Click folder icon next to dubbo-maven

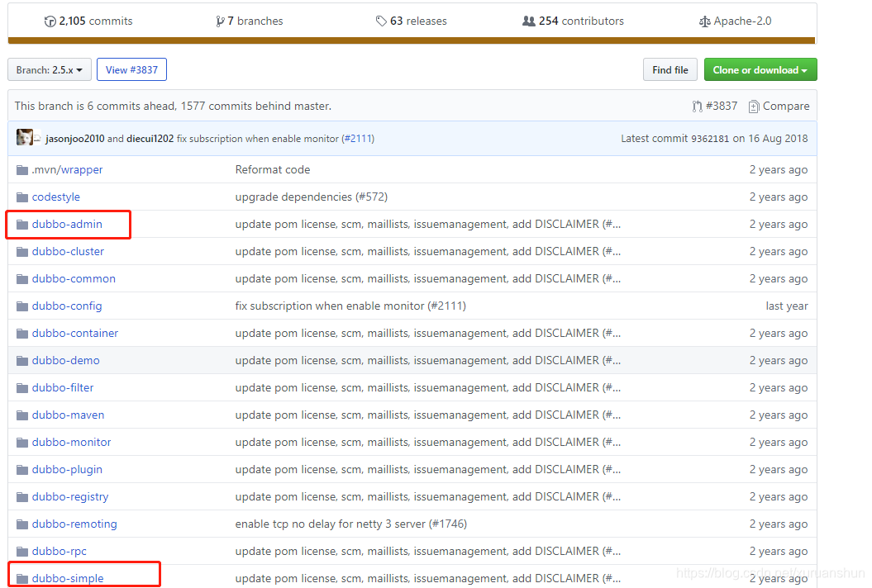22,415
